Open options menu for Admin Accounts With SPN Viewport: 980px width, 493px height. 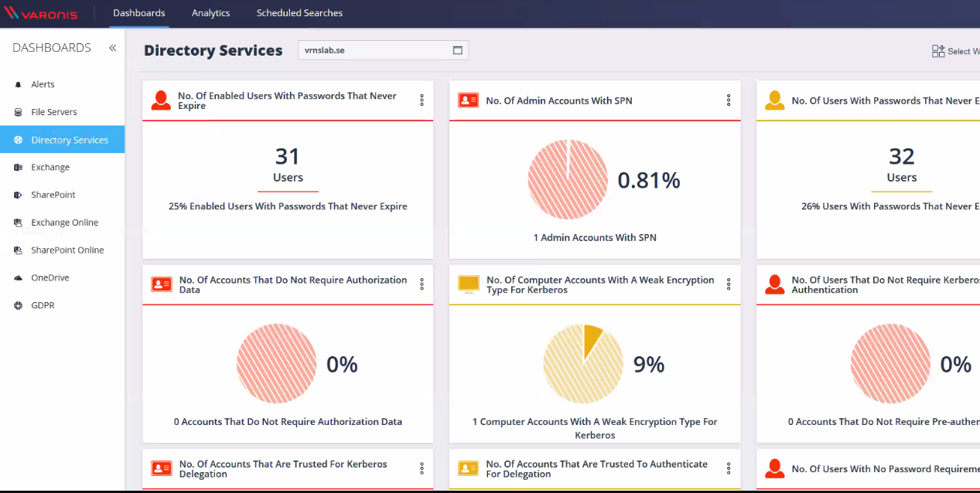[x=729, y=100]
